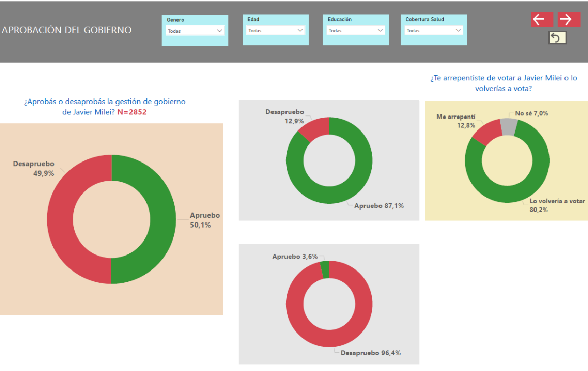Click the undo/reset filters icon

tap(557, 38)
